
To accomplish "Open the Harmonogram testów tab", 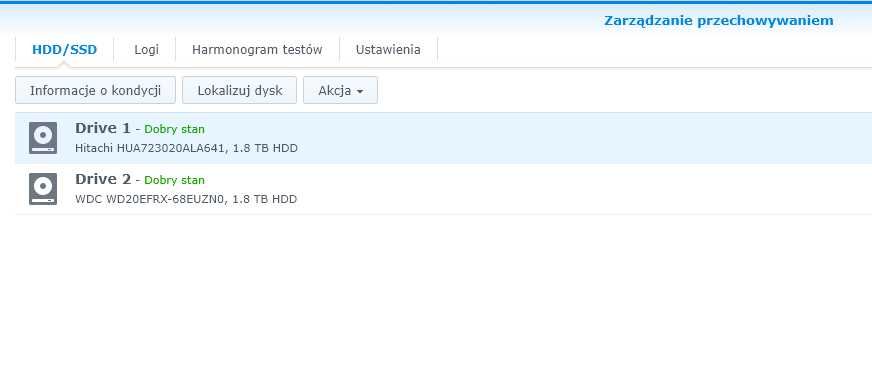I will click(x=257, y=49).
